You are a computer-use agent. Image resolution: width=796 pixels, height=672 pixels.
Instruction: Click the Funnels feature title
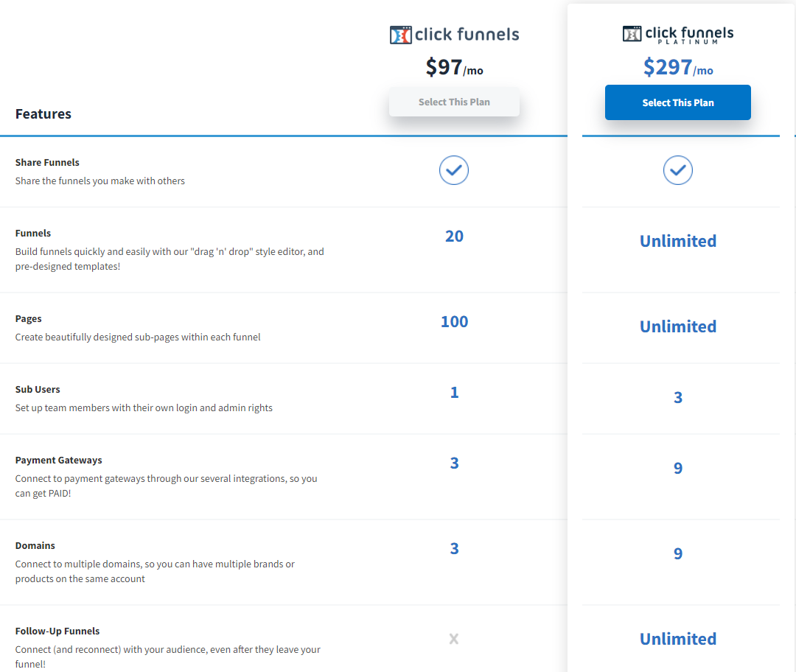pyautogui.click(x=33, y=233)
